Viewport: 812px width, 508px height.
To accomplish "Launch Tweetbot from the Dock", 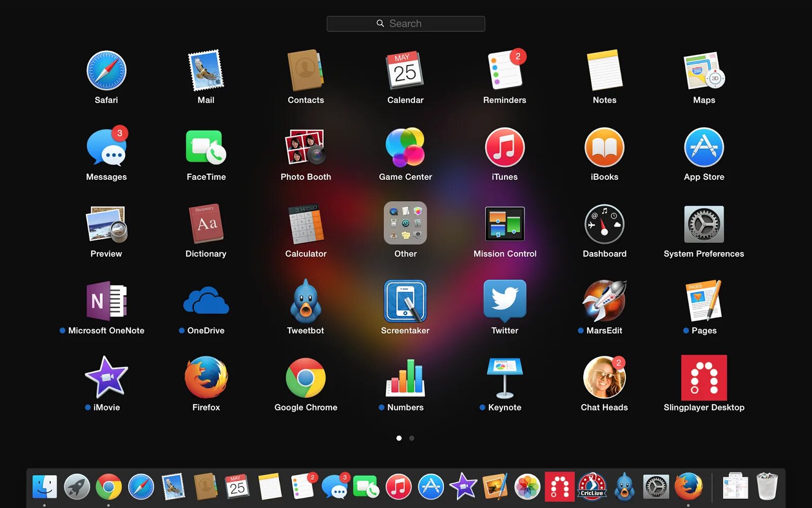I will (x=624, y=487).
